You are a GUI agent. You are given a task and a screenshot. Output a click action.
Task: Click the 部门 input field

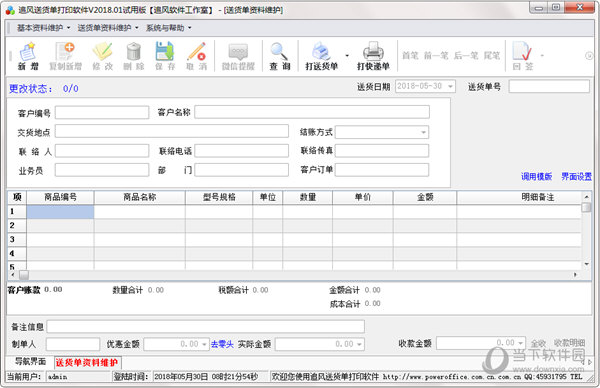click(x=241, y=170)
